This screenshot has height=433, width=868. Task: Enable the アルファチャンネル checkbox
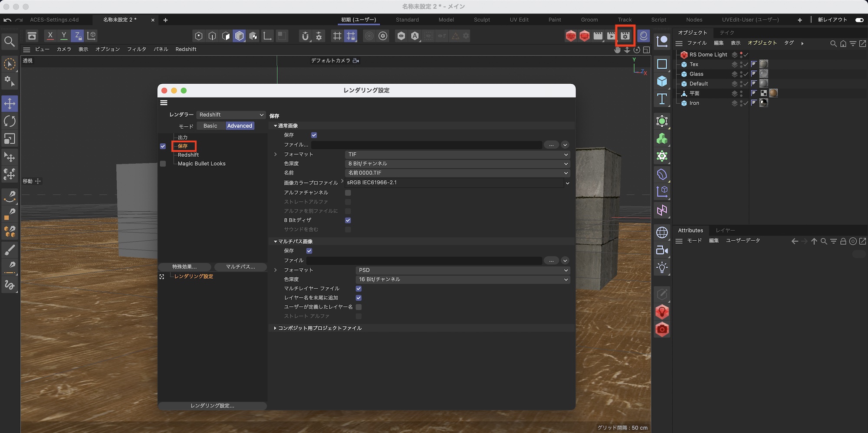click(348, 193)
